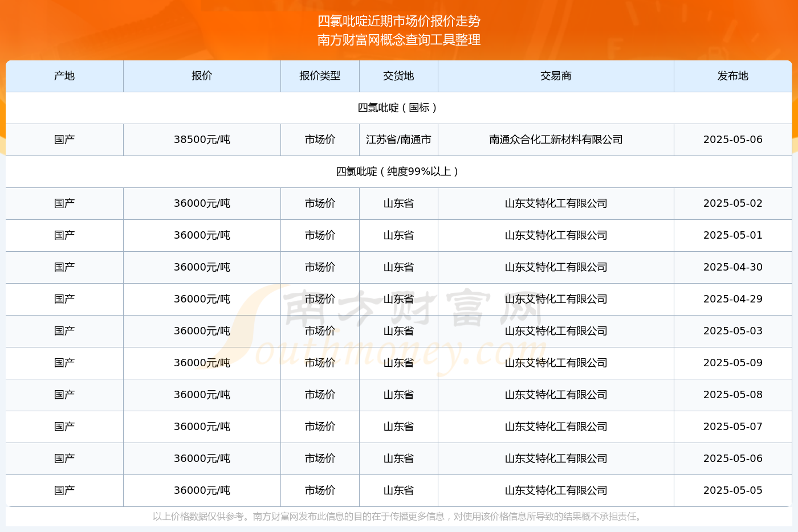The image size is (798, 532).
Task: Click the 报价 column header
Action: coord(202,76)
